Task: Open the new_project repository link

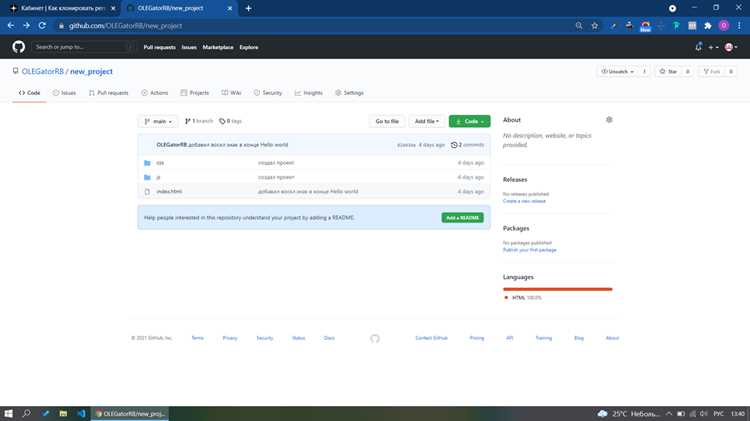Action: pos(91,71)
